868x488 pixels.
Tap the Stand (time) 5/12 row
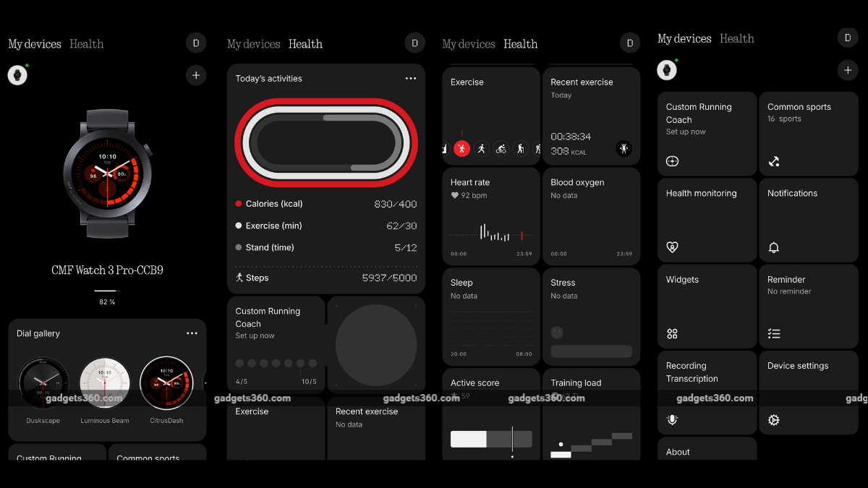point(326,247)
